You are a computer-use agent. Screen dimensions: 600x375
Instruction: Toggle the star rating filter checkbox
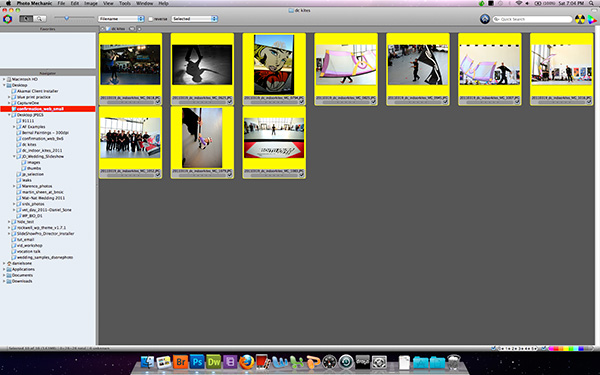pos(494,348)
